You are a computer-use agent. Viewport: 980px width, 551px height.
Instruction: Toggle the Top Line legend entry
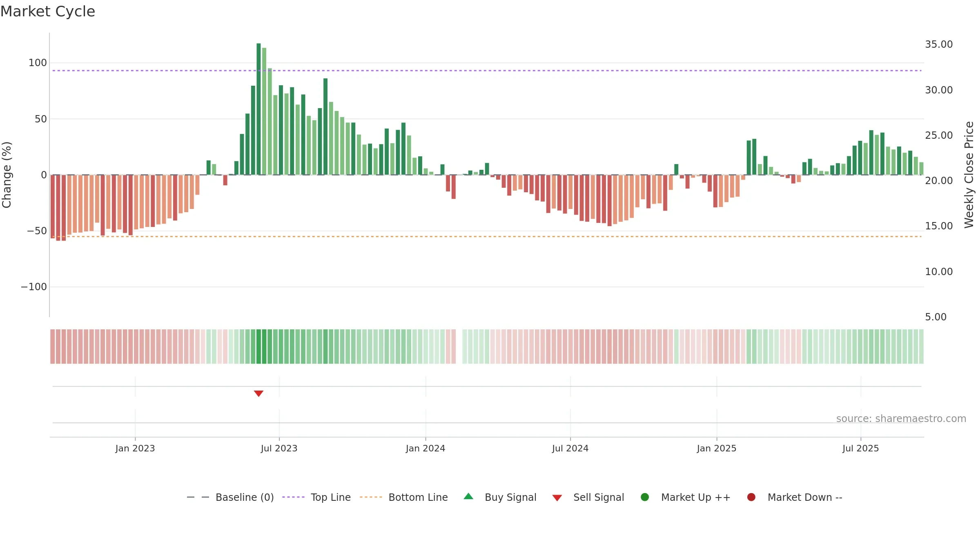coord(316,497)
